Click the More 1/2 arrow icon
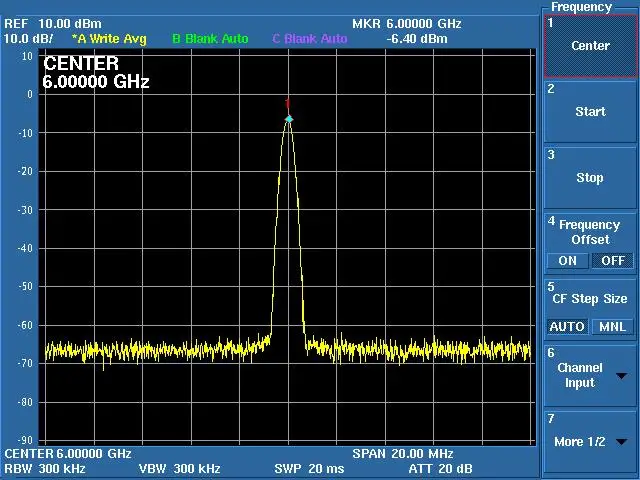 (622, 442)
